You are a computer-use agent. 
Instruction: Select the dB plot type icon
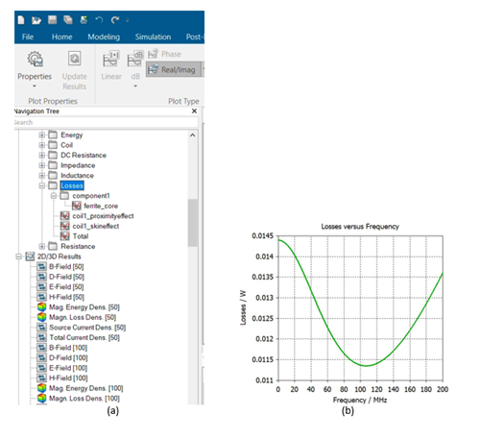click(x=135, y=59)
